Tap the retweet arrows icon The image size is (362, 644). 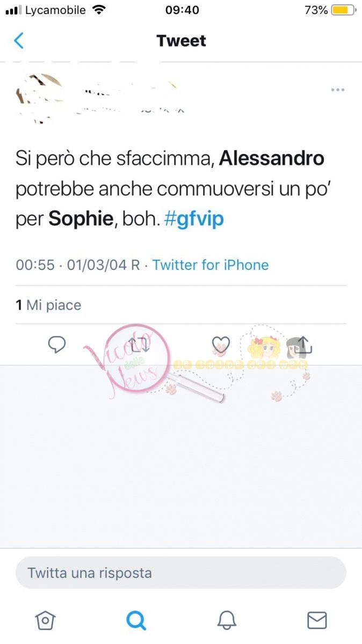pos(140,345)
